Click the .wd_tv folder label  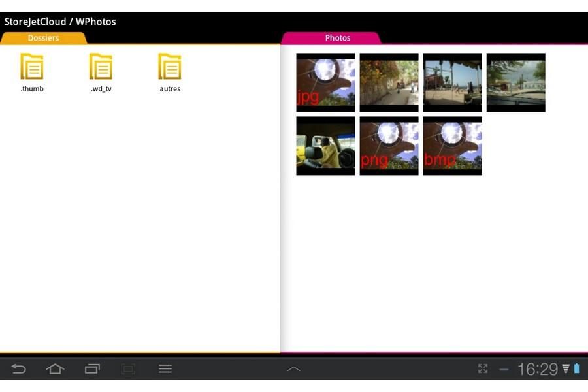click(x=101, y=89)
